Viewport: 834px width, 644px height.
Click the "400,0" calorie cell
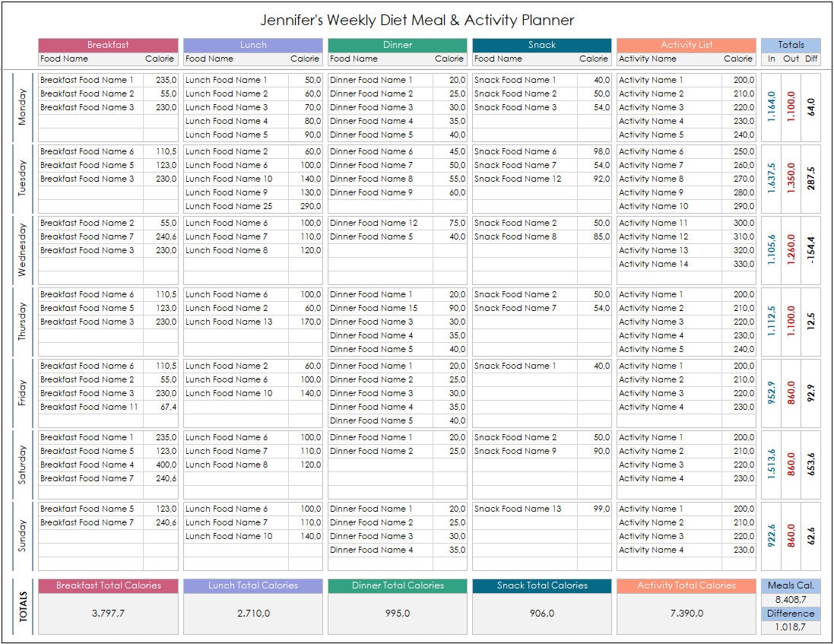[160, 465]
